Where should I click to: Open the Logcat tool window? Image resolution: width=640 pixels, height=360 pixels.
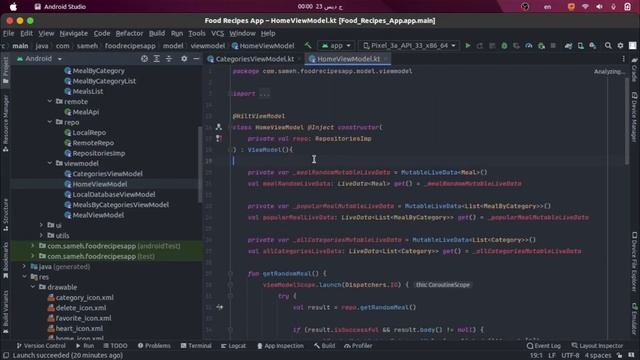[x=233, y=346]
